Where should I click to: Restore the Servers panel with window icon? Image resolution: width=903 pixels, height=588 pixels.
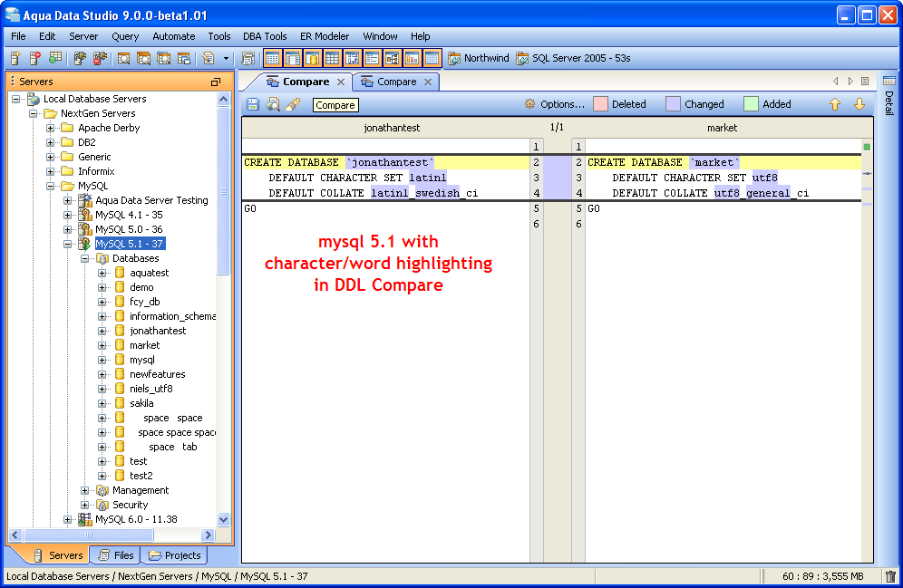click(x=216, y=82)
